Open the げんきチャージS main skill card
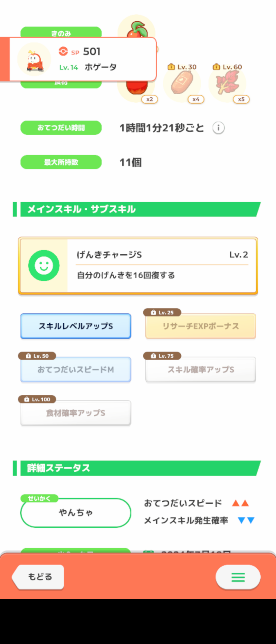Screen dimensions: 276x644 [x=138, y=266]
